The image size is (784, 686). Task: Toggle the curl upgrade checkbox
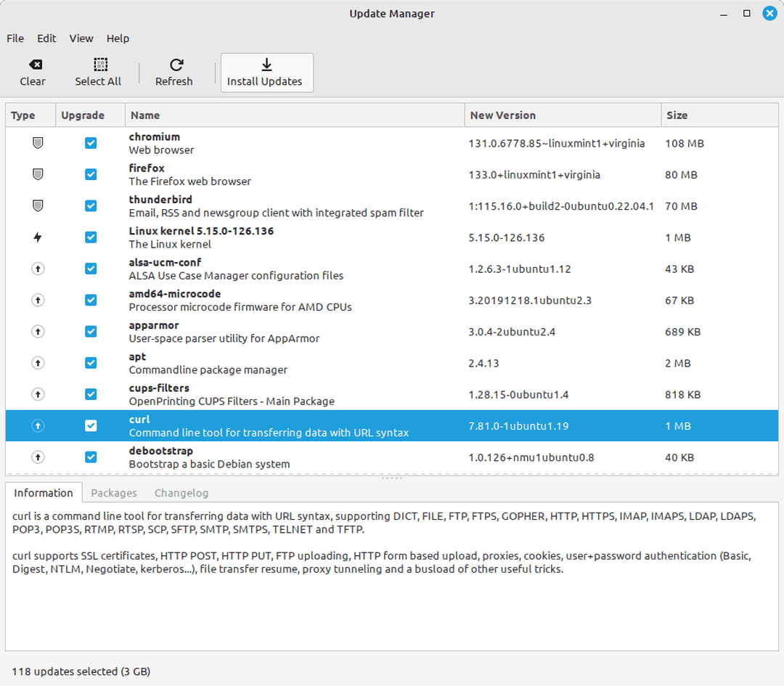(x=91, y=426)
